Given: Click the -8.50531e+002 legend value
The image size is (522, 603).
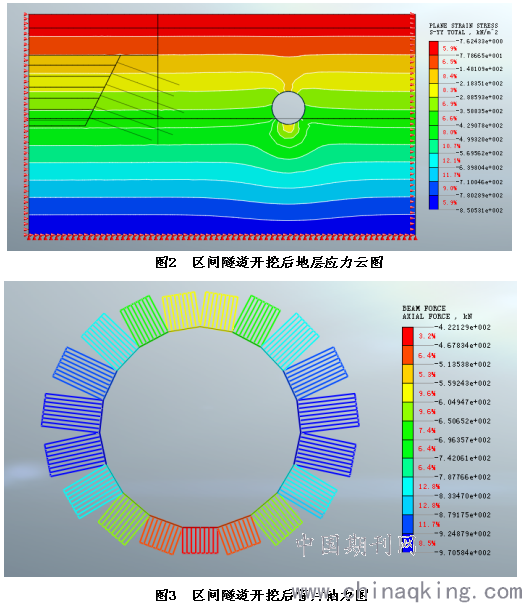Looking at the screenshot, I should pyautogui.click(x=480, y=210).
